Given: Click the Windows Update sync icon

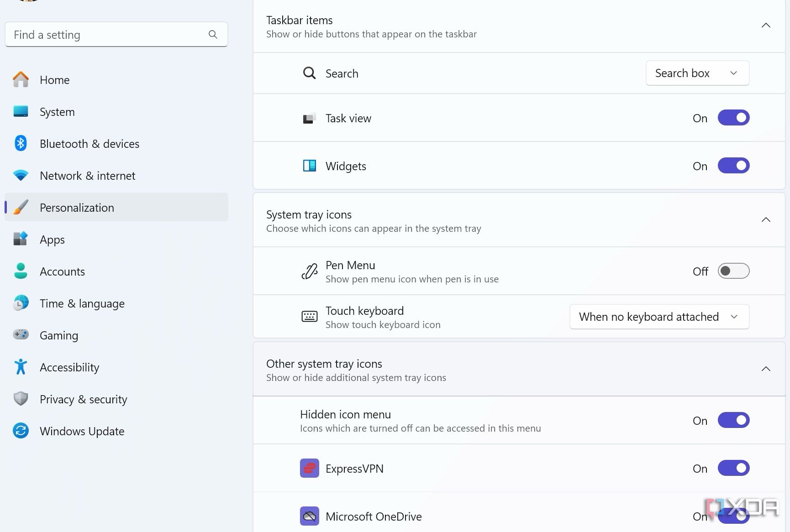Looking at the screenshot, I should coord(21,431).
